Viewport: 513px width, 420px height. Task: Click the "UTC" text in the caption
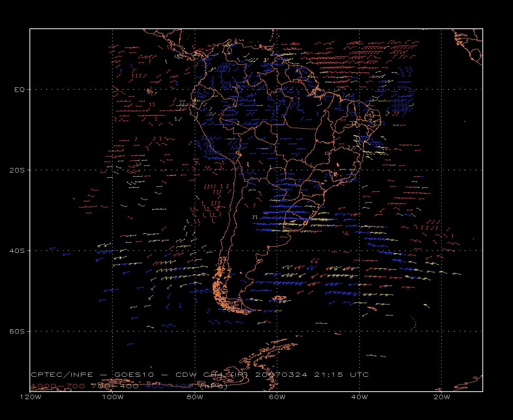359,375
